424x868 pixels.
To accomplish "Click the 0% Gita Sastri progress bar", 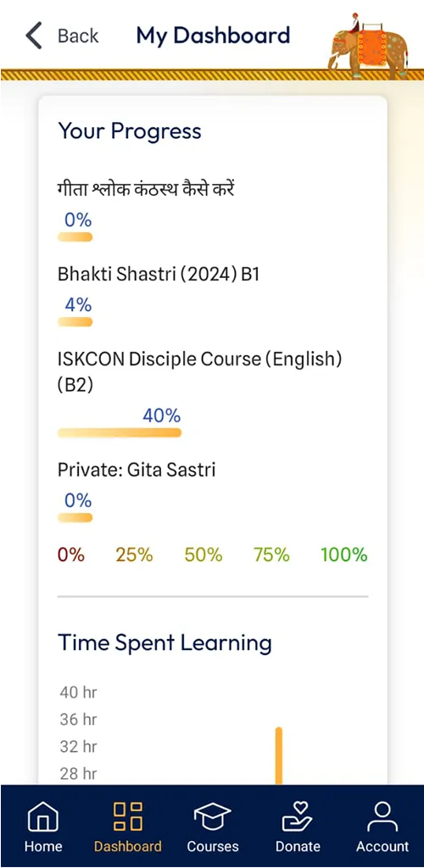I will [x=75, y=518].
